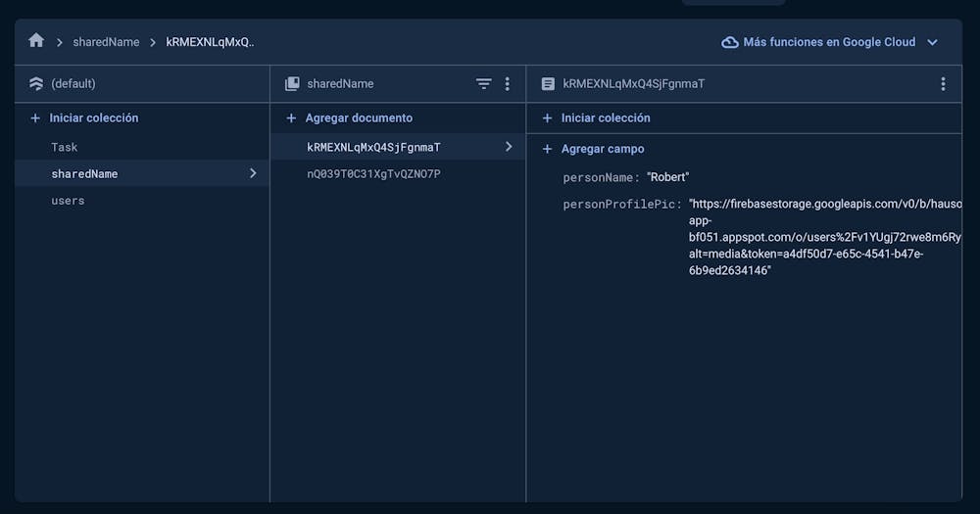This screenshot has width=980, height=514.
Task: Select the Task collection
Action: [x=65, y=147]
